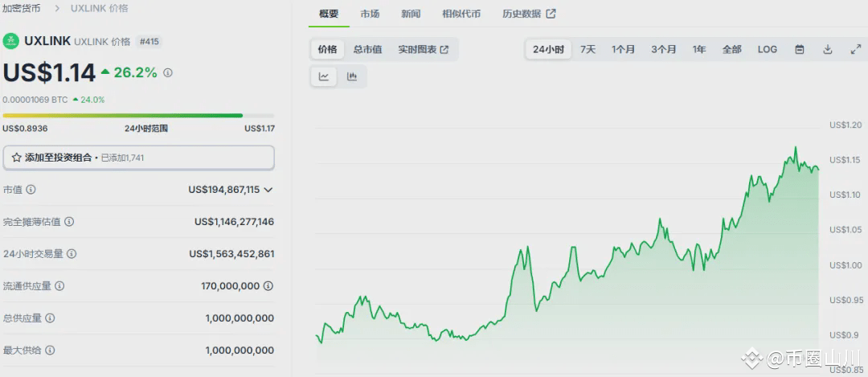868x377 pixels.
Task: Click the 24-hour range progress bar
Action: point(138,116)
